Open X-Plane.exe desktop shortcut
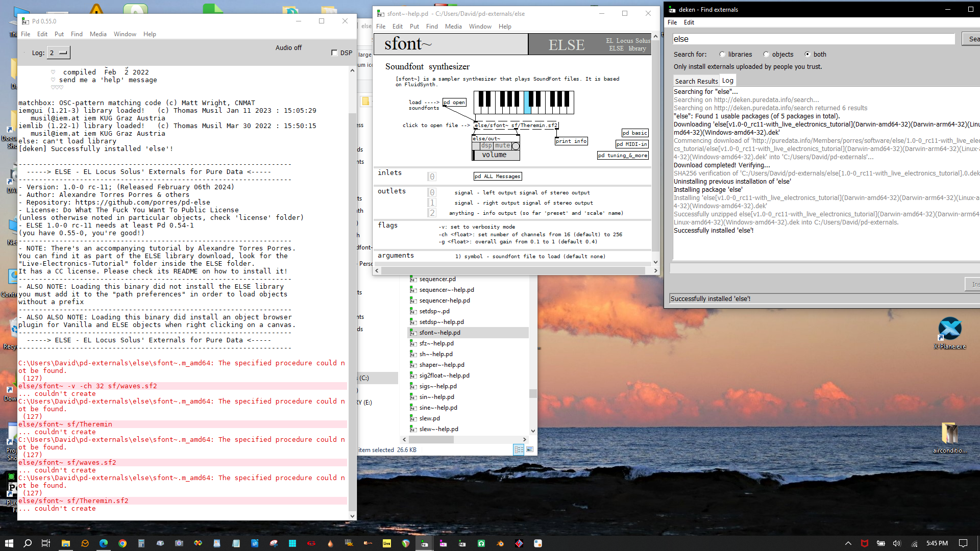980x551 pixels. pyautogui.click(x=950, y=333)
